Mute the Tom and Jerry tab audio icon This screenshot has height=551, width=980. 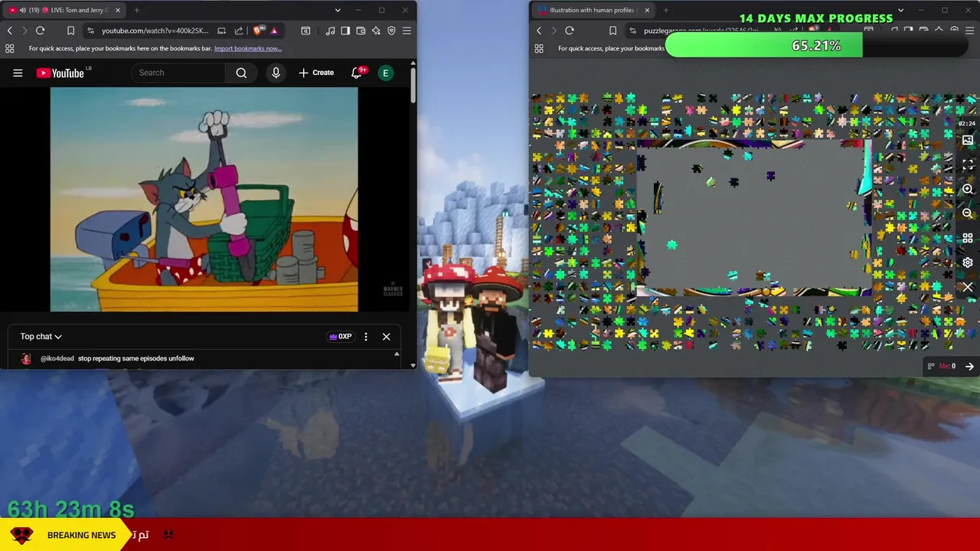[22, 10]
